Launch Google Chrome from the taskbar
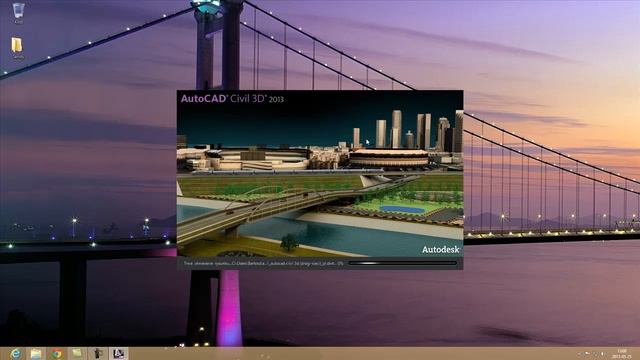Screen dimensions: 640x360 coord(56,353)
